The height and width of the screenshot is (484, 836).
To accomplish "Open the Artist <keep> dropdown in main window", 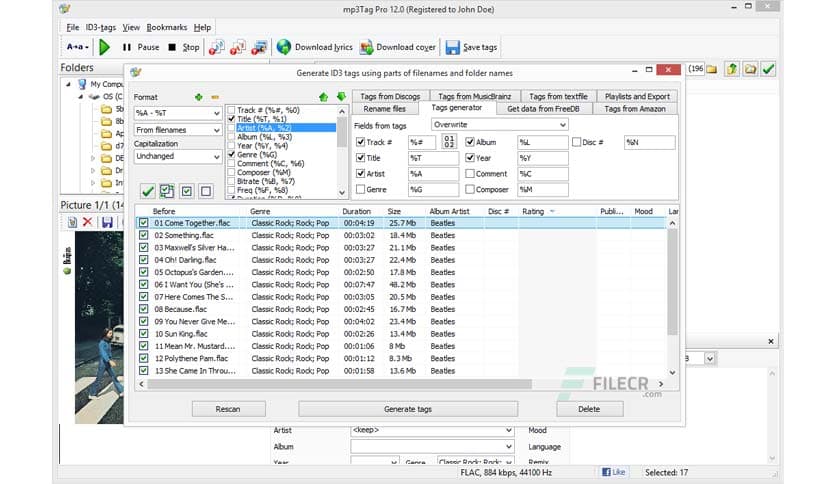I will click(509, 430).
